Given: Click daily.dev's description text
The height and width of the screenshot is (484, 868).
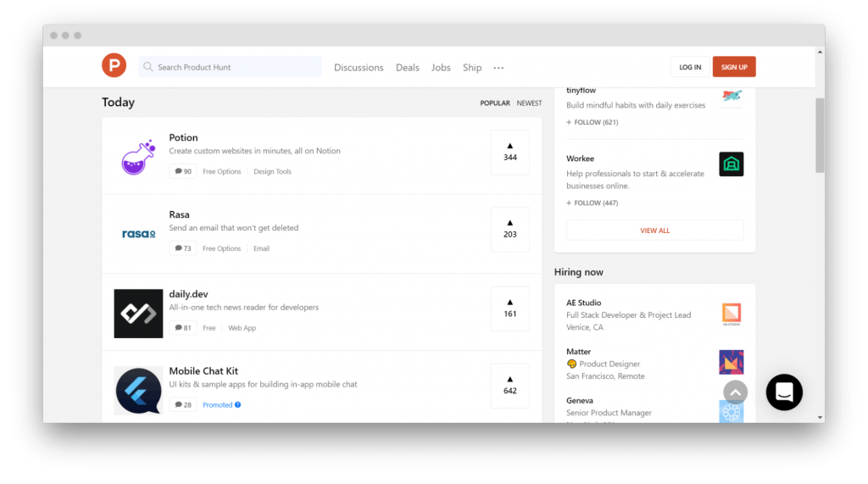Looking at the screenshot, I should (x=244, y=308).
